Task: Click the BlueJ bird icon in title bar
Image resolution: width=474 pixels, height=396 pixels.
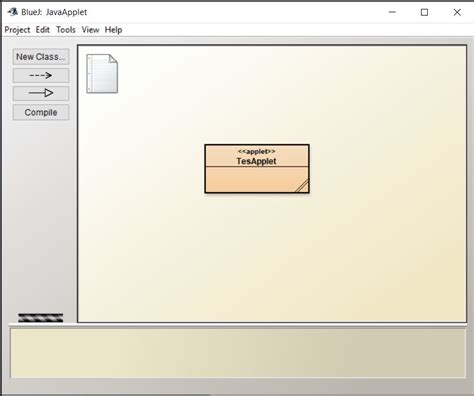Action: (13, 12)
